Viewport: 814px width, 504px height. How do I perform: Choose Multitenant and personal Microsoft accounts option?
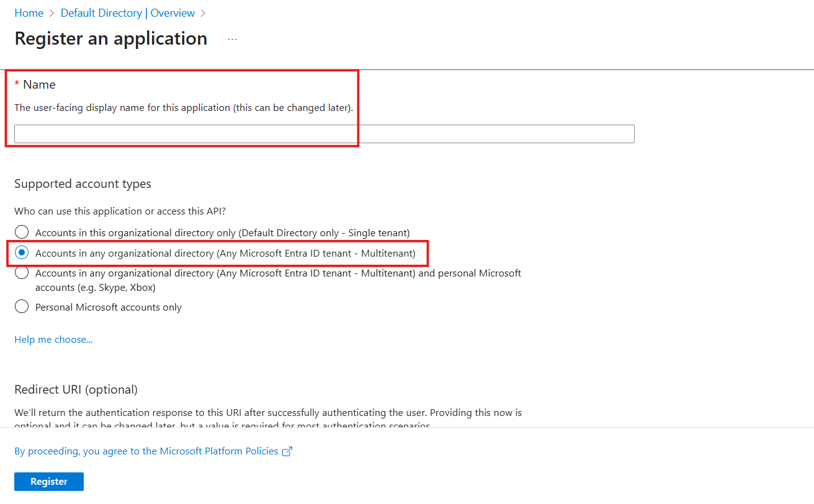click(22, 273)
